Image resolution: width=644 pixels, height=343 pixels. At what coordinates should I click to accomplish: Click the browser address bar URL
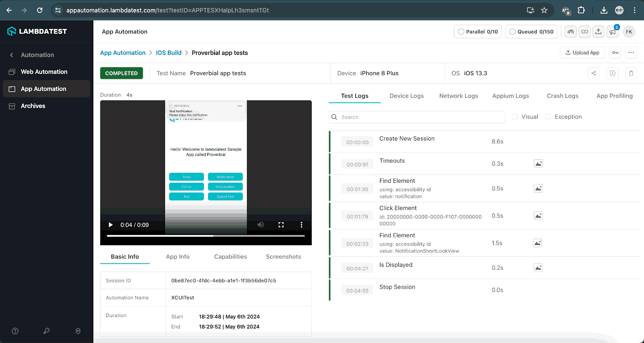[167, 10]
